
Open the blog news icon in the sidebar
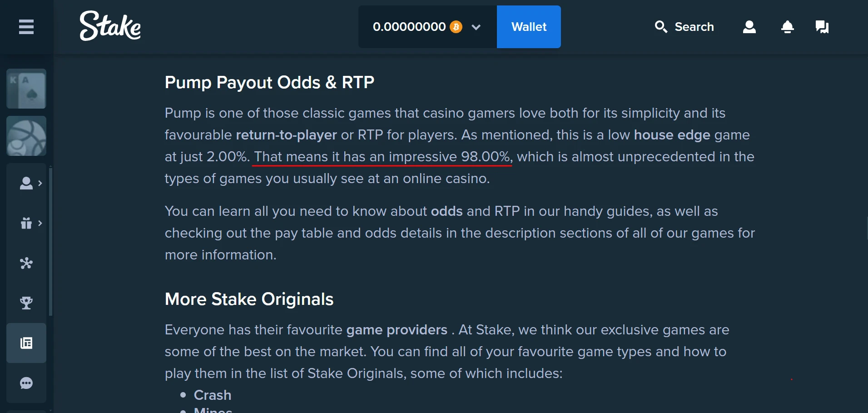[26, 343]
